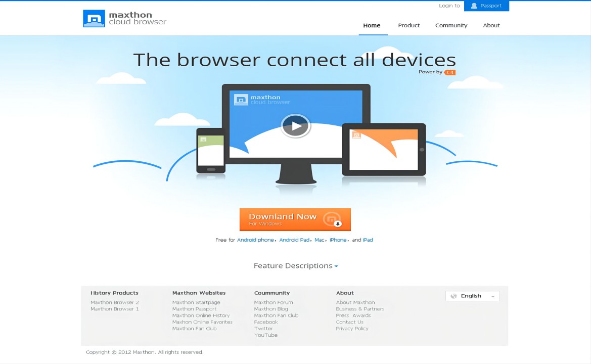Click the About footer heading
Screen dimensions: 591x364
click(x=345, y=293)
